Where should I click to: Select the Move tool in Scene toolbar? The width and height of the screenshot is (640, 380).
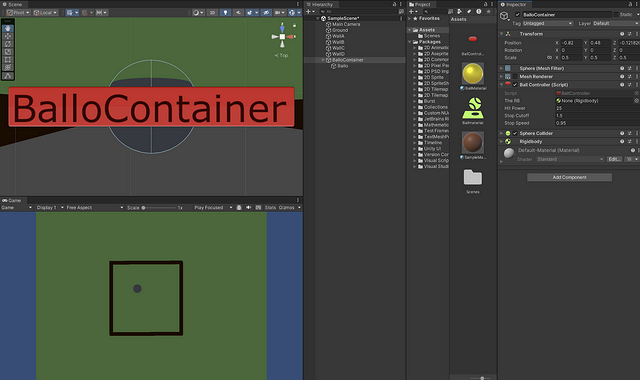click(x=8, y=36)
